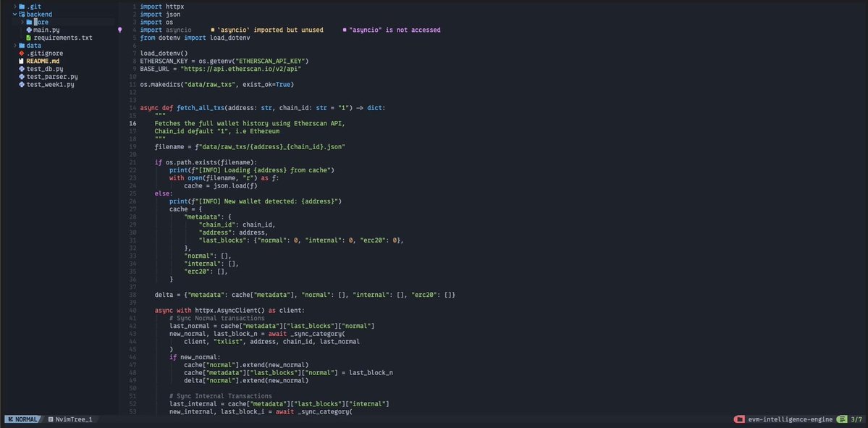Click the '`asyncio` imported but unused' diagnostic message

pyautogui.click(x=270, y=30)
